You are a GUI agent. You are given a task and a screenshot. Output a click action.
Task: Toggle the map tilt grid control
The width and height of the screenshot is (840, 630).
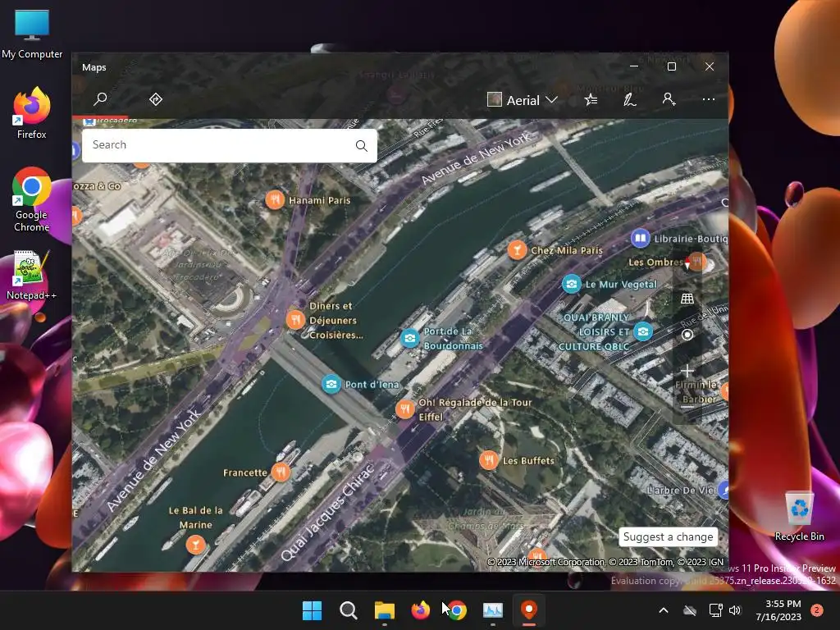pyautogui.click(x=687, y=299)
